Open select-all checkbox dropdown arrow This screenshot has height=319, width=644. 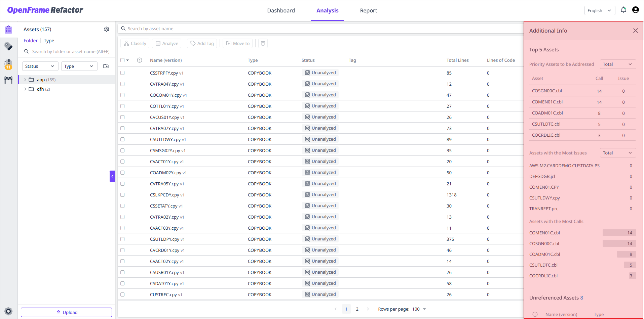[127, 60]
